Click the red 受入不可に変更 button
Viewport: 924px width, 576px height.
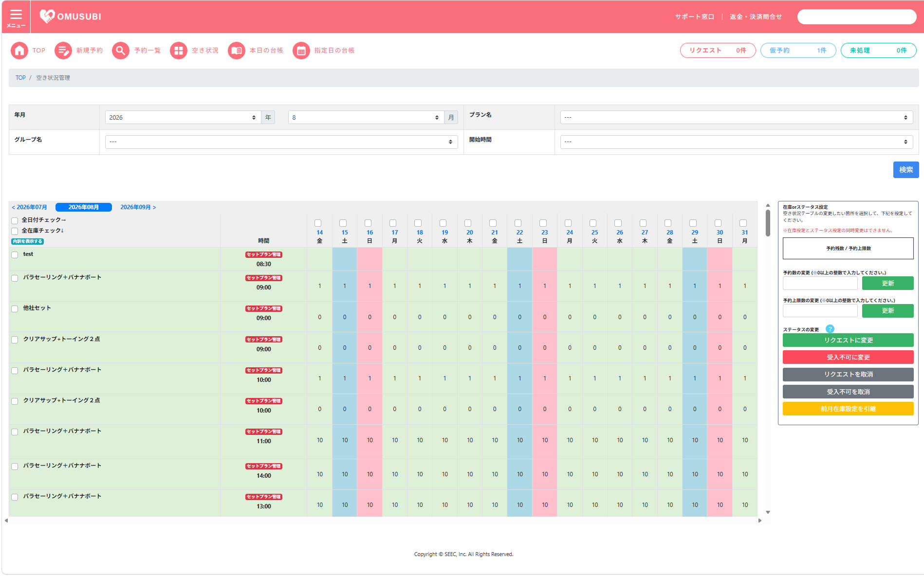pyautogui.click(x=848, y=357)
